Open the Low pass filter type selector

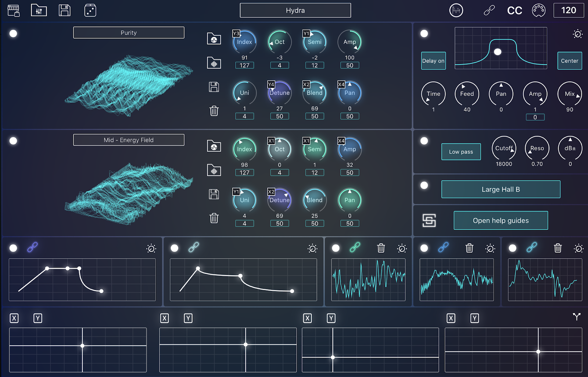click(461, 152)
